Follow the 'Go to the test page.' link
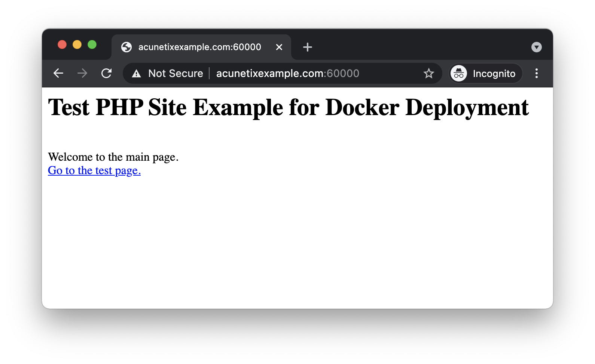The height and width of the screenshot is (364, 595). (x=94, y=170)
